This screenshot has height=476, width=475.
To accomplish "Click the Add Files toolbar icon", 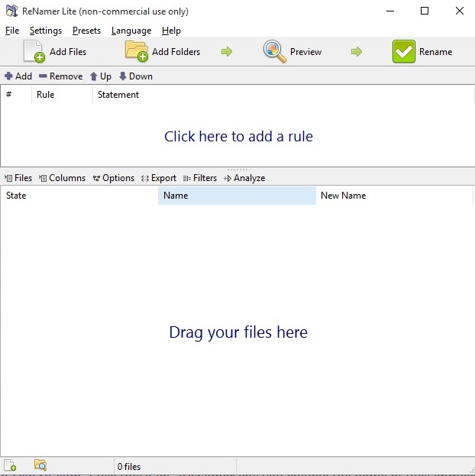I will (34, 51).
